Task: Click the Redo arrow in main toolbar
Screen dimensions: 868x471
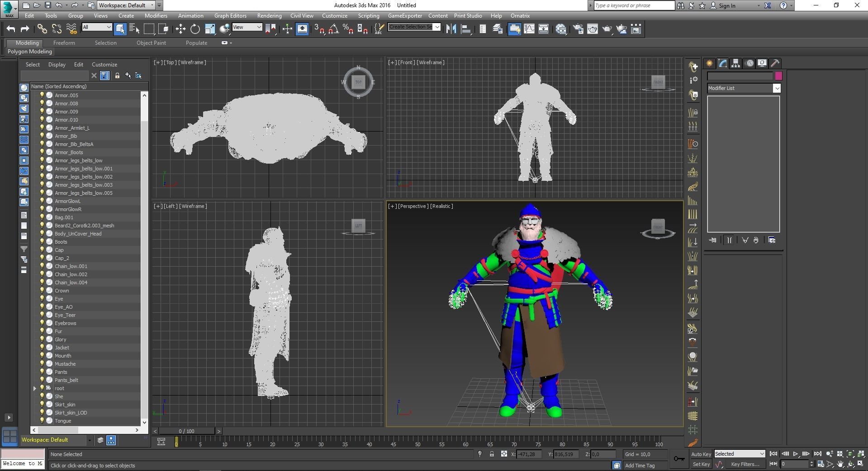Action: 25,29
